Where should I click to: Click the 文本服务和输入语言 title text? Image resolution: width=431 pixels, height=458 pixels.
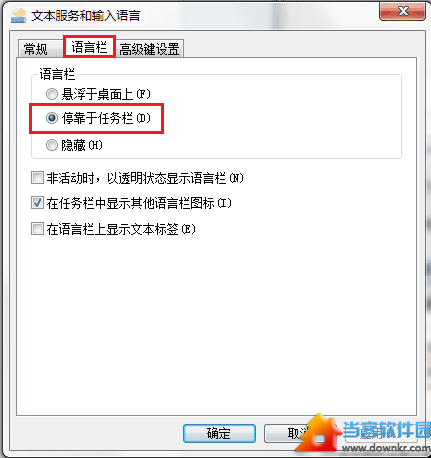click(86, 16)
